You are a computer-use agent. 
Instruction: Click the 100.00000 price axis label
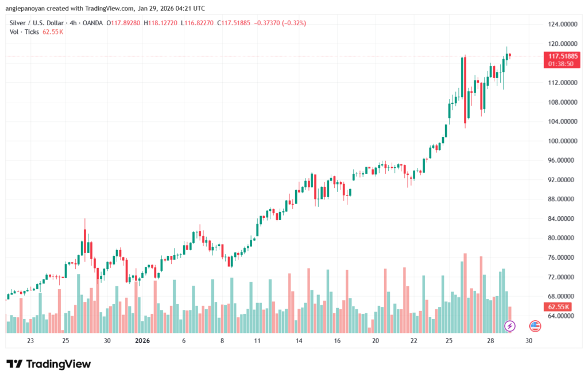(562, 141)
